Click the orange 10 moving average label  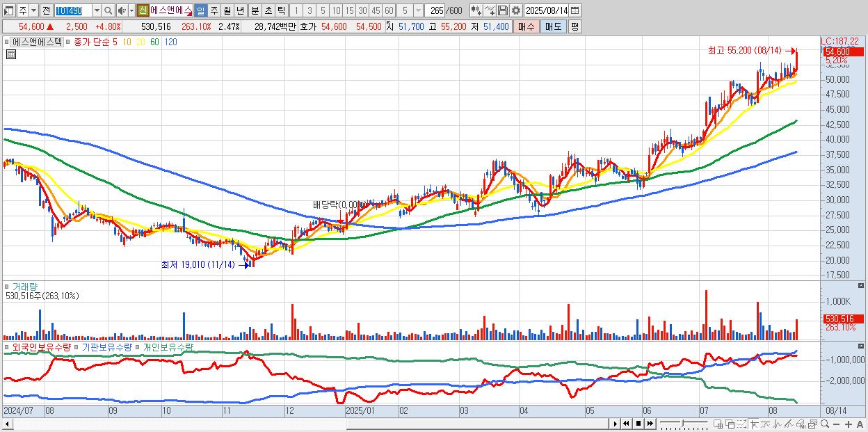[x=127, y=42]
